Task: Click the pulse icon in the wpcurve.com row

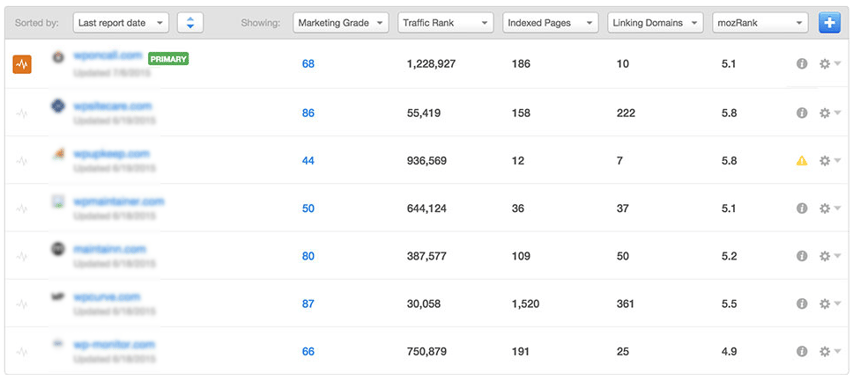Action: click(x=22, y=304)
